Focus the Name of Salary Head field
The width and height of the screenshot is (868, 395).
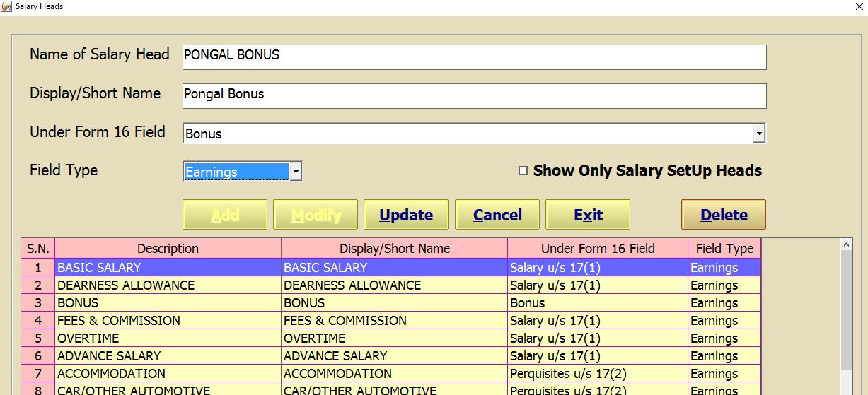coord(474,57)
